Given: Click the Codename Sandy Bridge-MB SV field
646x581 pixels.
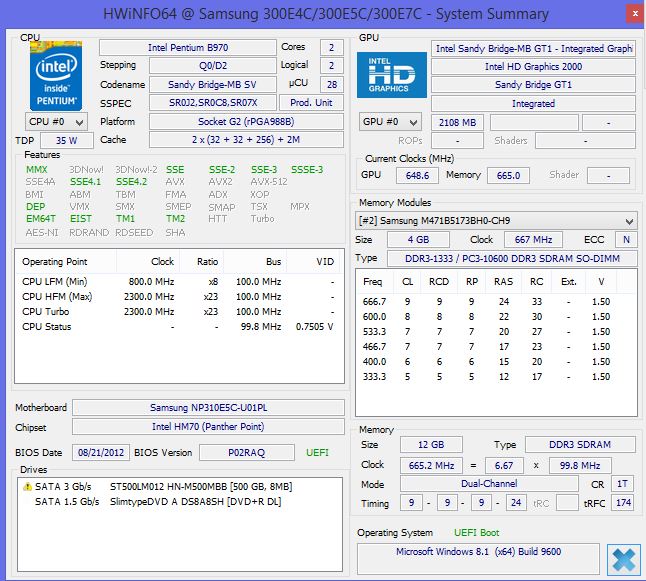Looking at the screenshot, I should (213, 84).
